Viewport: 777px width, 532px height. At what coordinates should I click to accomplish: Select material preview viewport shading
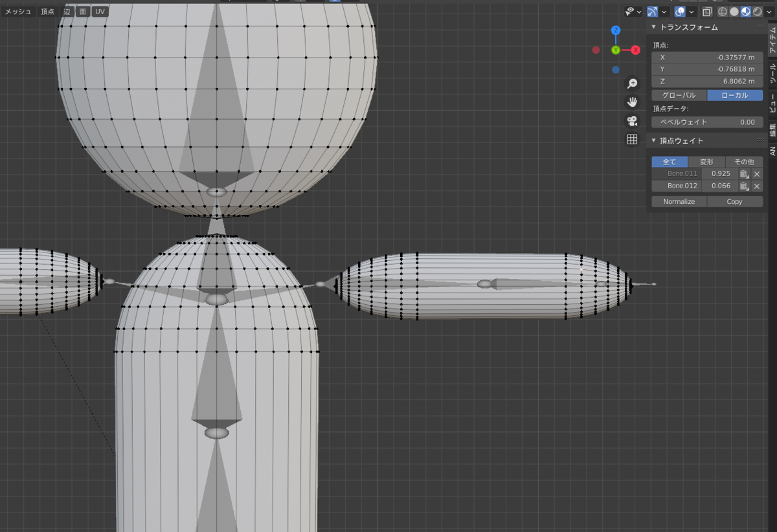745,12
